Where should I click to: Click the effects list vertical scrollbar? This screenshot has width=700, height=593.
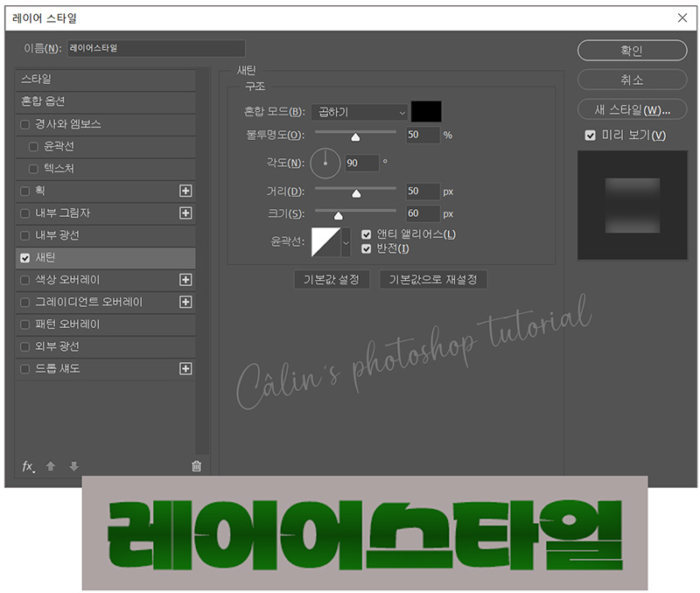click(x=203, y=261)
